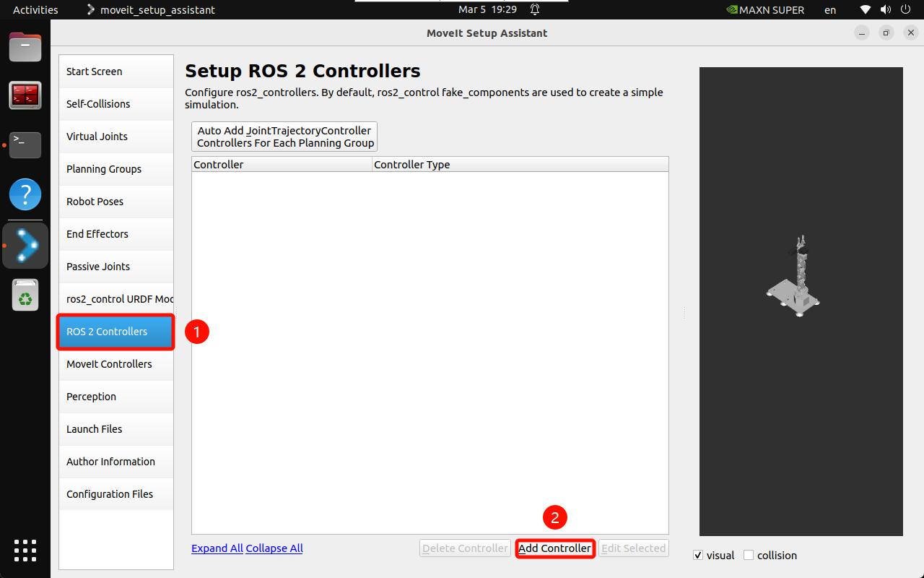Go to Start Screen tab
Viewport: 924px width, 578px height.
coord(116,72)
